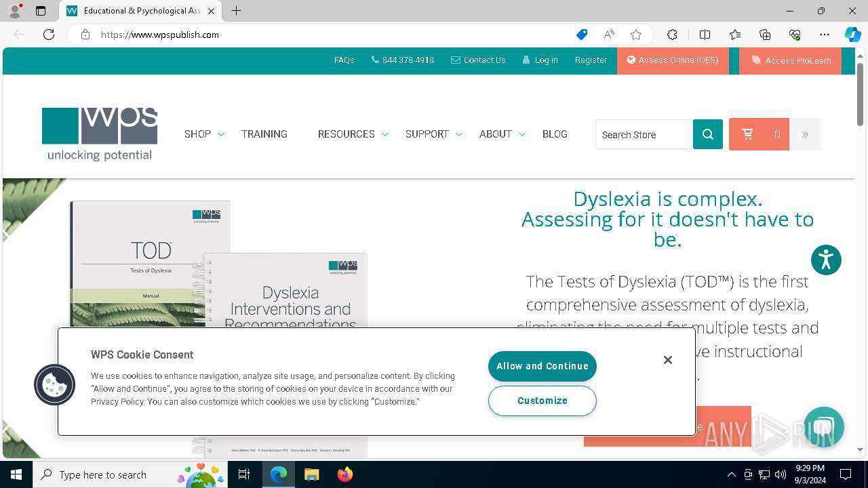Viewport: 868px width, 488px height.
Task: Expand the SHOP chevron
Action: tap(220, 135)
